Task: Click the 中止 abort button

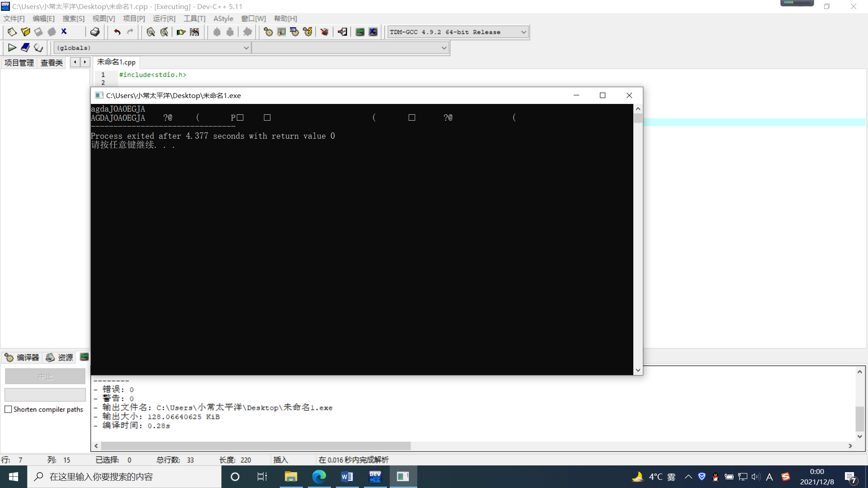Action: point(45,376)
